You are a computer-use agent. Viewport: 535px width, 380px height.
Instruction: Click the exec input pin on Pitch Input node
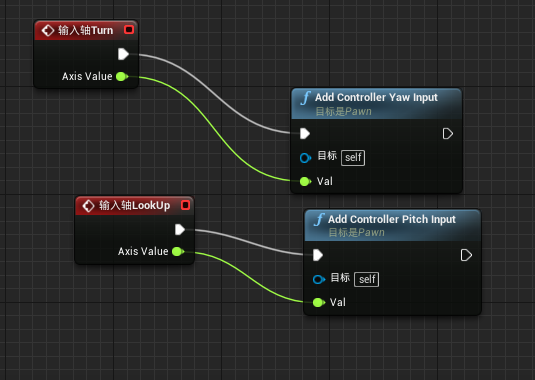(x=318, y=255)
